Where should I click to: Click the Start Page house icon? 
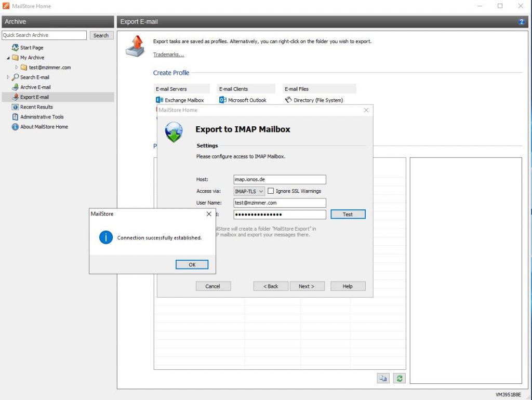coord(15,48)
